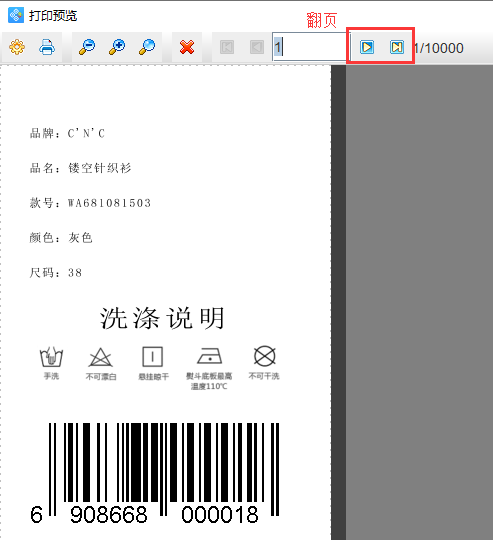Click the 品牌: C'N'C text line
The width and height of the screenshot is (493, 540).
click(x=67, y=133)
